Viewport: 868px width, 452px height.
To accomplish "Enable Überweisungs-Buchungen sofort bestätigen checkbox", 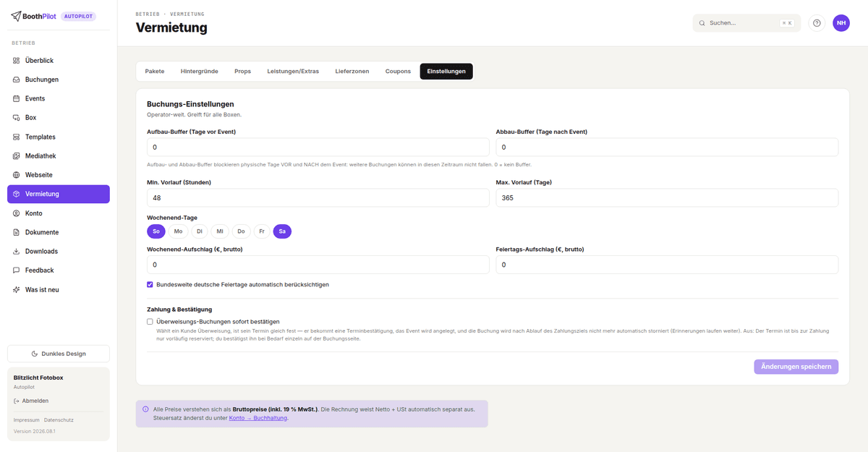I will [150, 321].
